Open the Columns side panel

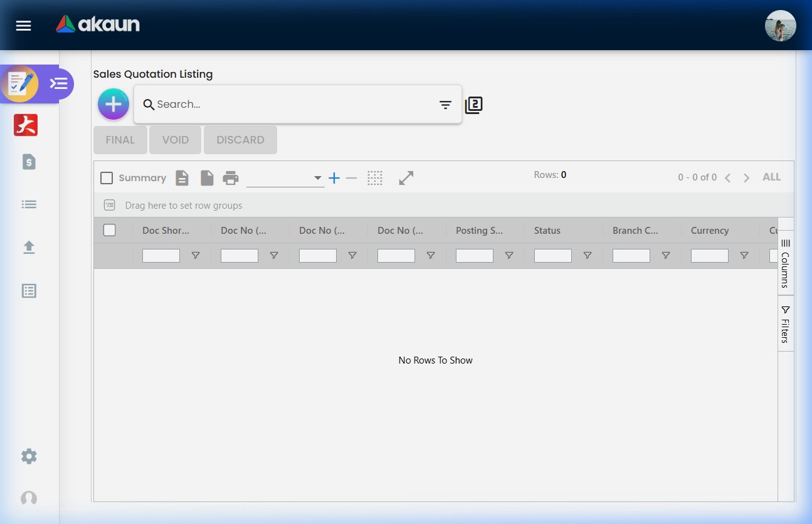[x=785, y=263]
